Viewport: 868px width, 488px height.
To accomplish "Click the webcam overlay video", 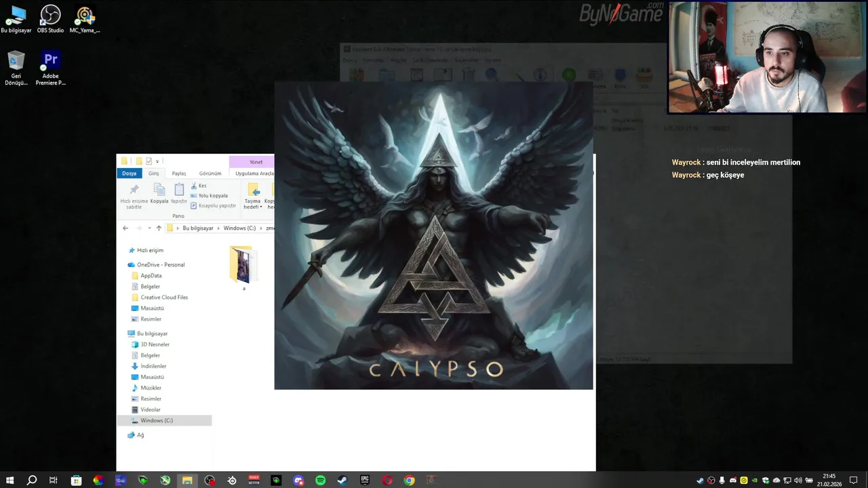I will 767,57.
